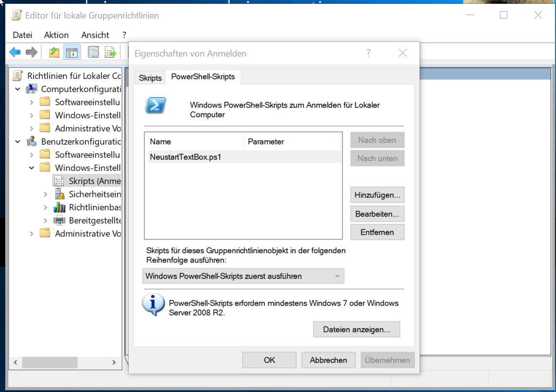The width and height of the screenshot is (556, 392).
Task: Click the Up one level folder icon
Action: pos(54,53)
